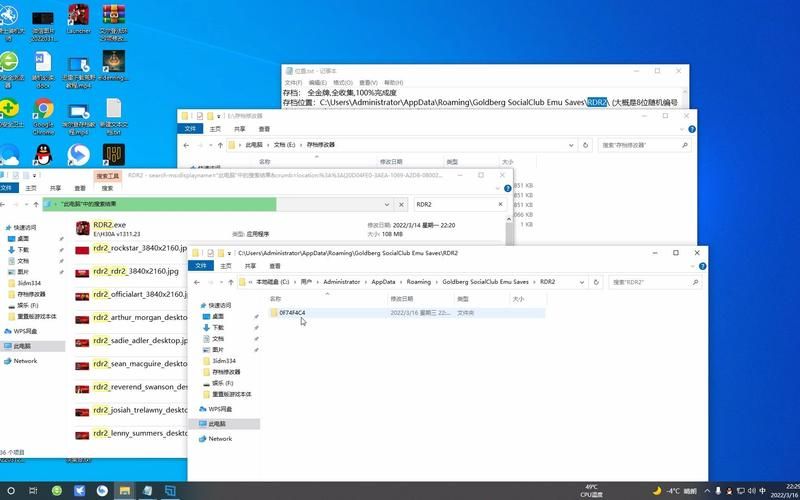The height and width of the screenshot is (500, 800).
Task: Open quick access toolbar dropdown in RDR2 window
Action: 230,253
